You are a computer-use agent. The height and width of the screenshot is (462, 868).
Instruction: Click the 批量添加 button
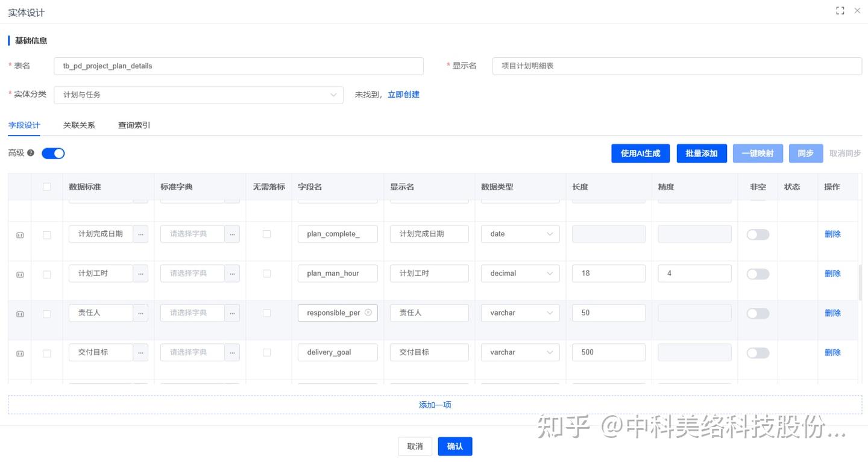702,154
